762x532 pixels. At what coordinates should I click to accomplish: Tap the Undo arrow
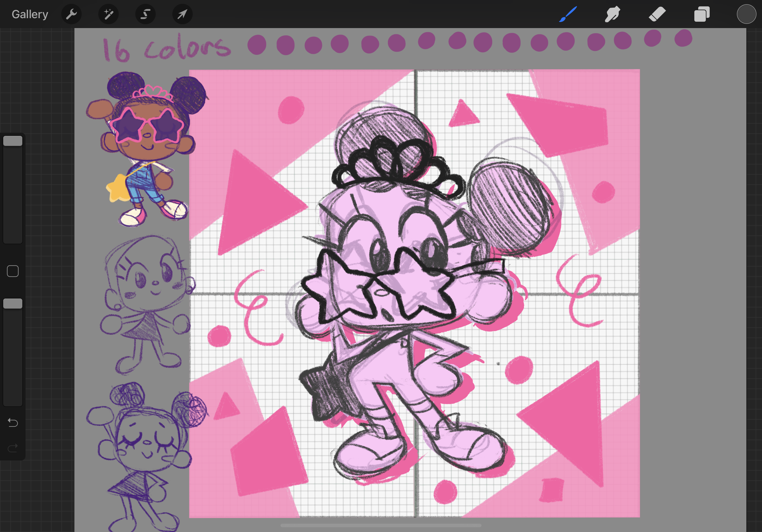pos(13,423)
